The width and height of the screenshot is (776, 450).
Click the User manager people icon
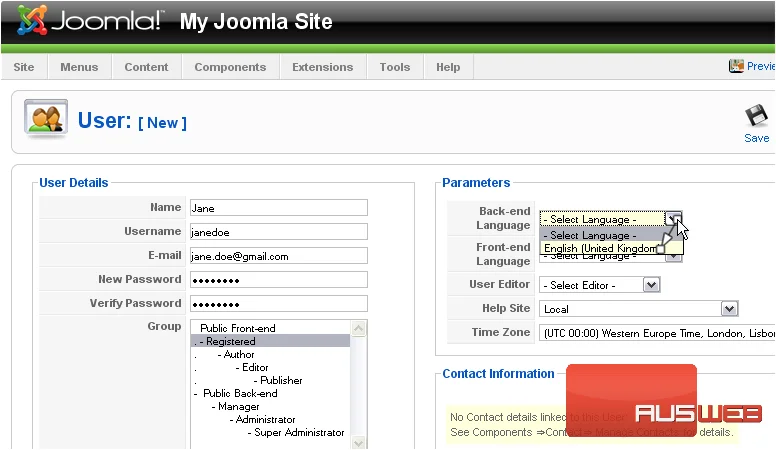pyautogui.click(x=46, y=119)
